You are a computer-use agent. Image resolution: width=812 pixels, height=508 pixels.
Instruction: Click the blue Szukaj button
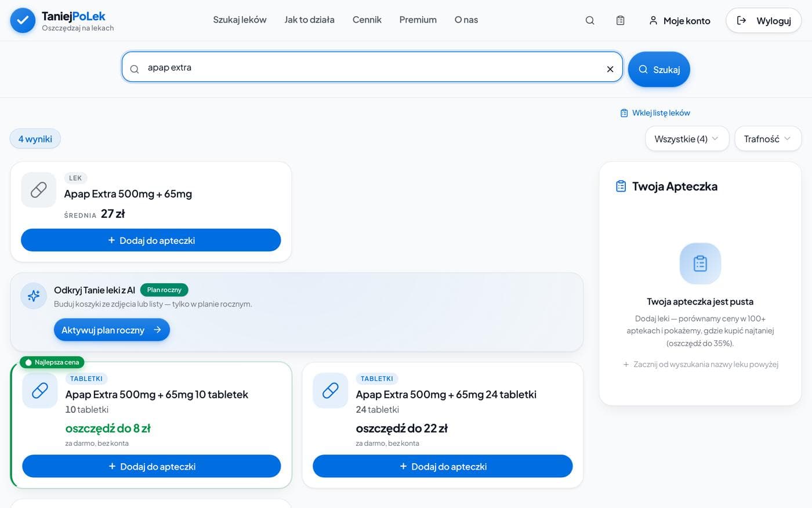pyautogui.click(x=659, y=69)
